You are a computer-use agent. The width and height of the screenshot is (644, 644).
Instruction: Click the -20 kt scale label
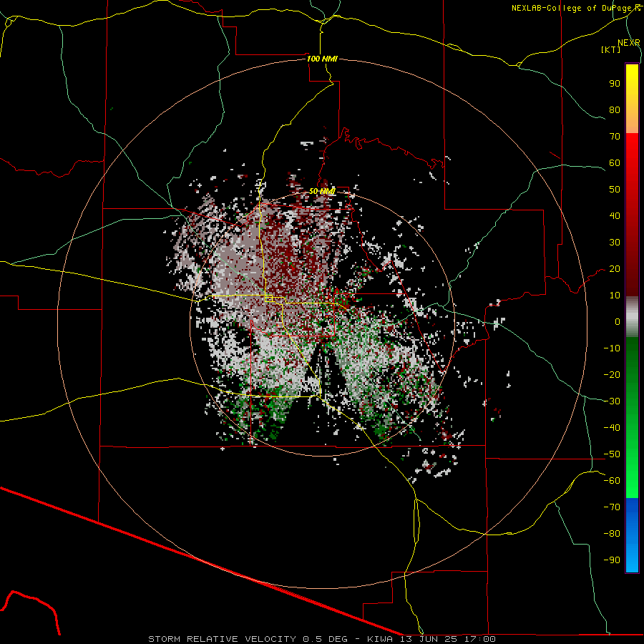tap(612, 374)
